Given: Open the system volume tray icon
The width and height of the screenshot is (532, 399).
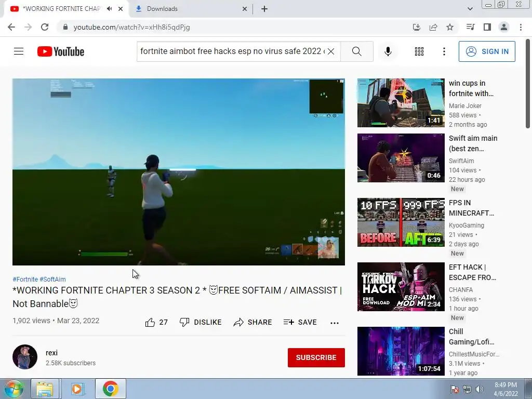Looking at the screenshot, I should click(479, 389).
